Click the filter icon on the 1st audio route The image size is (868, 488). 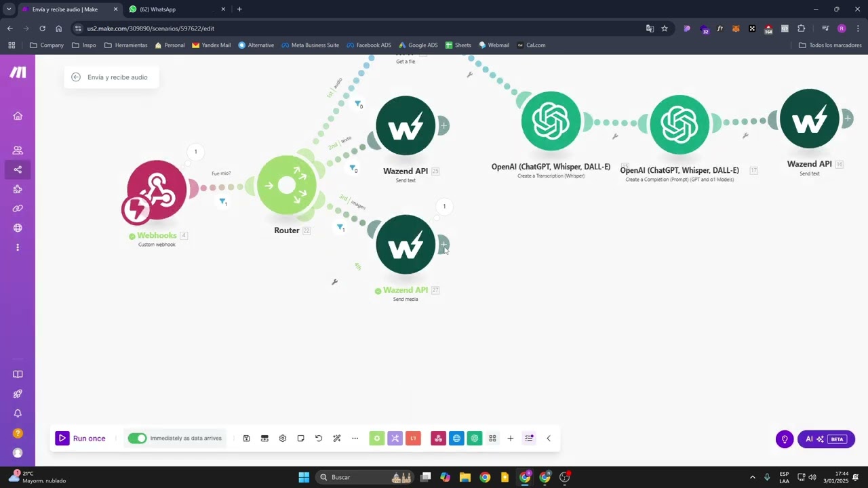357,104
